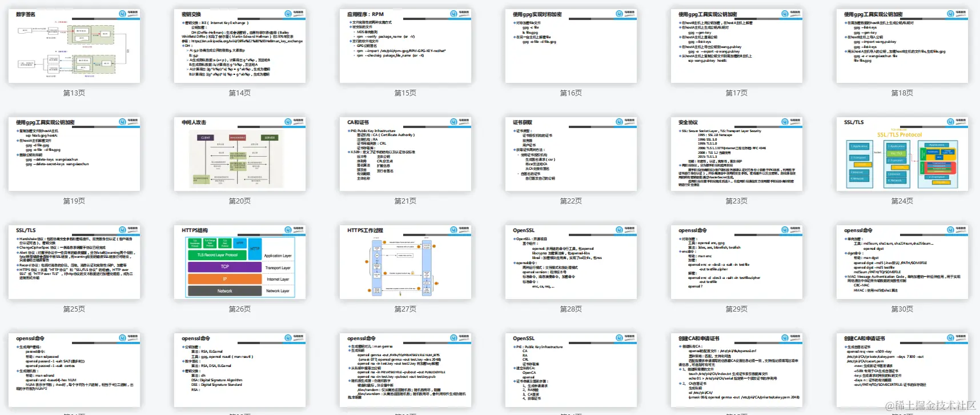The width and height of the screenshot is (980, 415).
Task: Select the CA和证书 slide thumbnail
Action: [x=405, y=154]
